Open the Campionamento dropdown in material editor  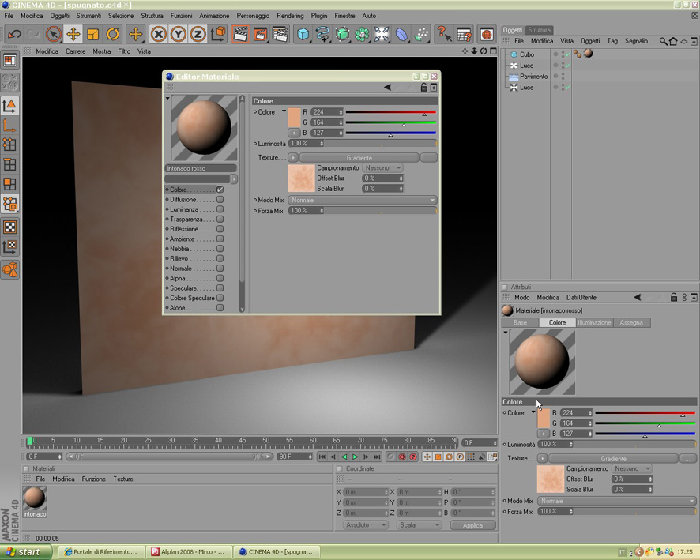(x=383, y=168)
